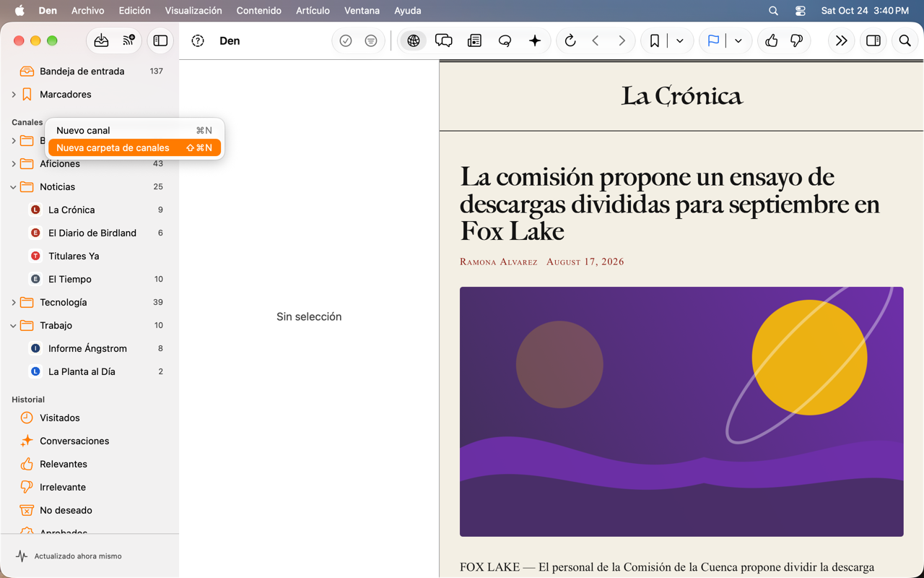The height and width of the screenshot is (578, 924).
Task: Choose 'Nueva carpeta de canales' menu entry
Action: 134,148
